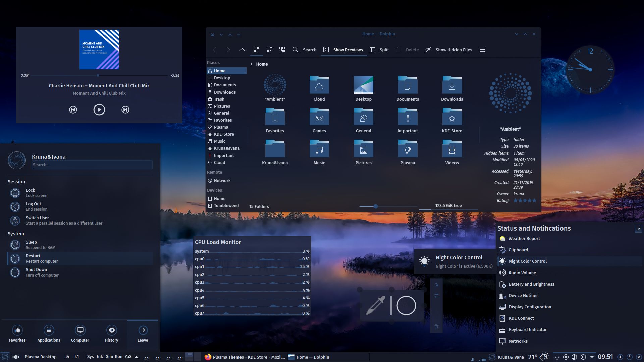
Task: Expand the keyboard layout chooser in the taskbar
Action: click(x=137, y=357)
